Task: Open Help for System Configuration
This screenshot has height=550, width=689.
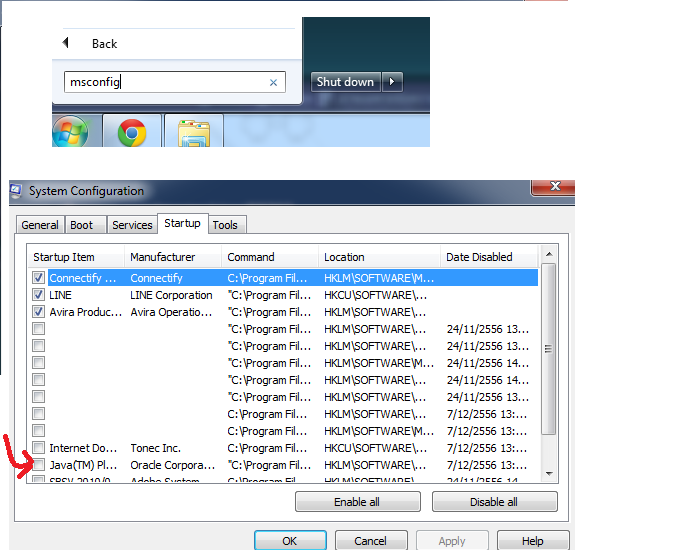Action: click(533, 541)
